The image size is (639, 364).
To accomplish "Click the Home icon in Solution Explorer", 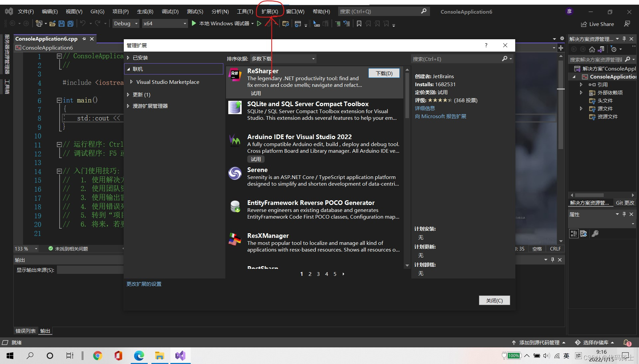I will coord(592,49).
